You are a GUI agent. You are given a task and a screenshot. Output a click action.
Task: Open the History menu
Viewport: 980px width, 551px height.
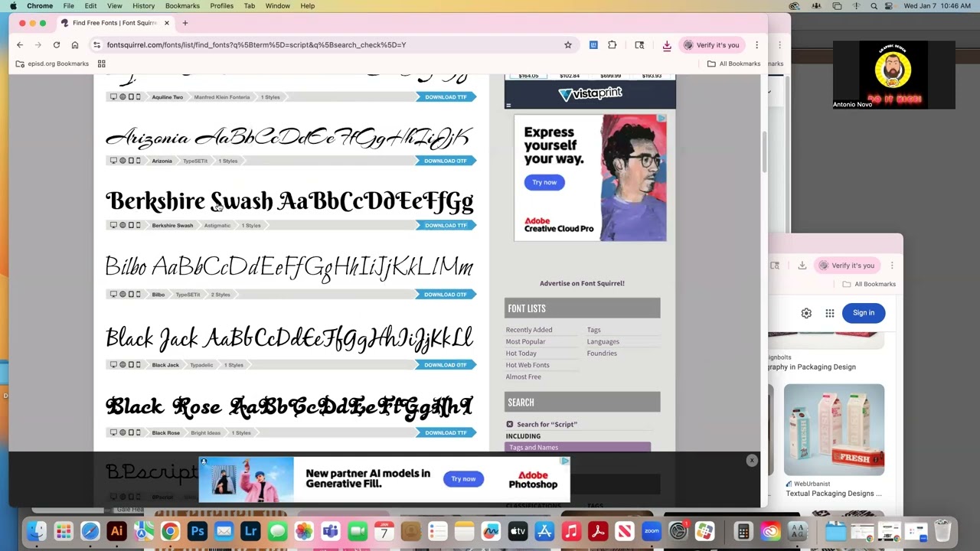tap(143, 6)
